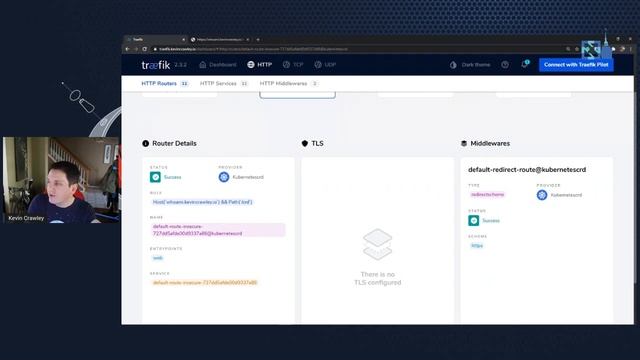Open the TCP section in top navigation

[x=293, y=64]
